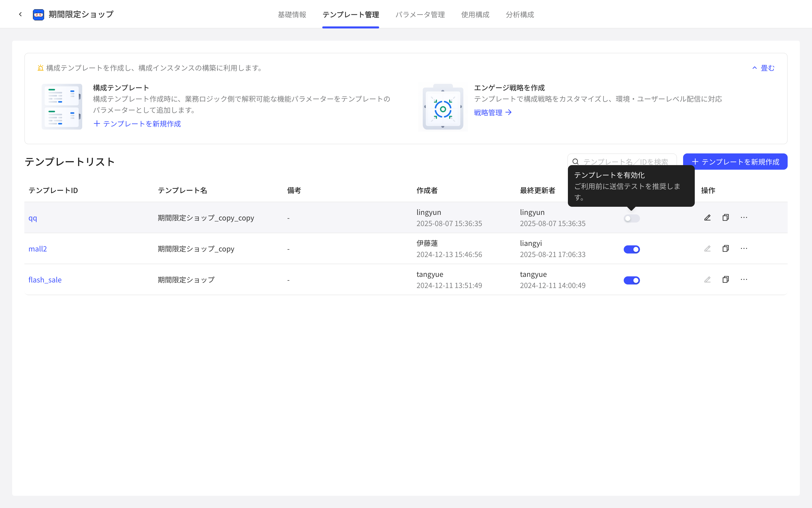Open more options (…) for mall2 row

(x=744, y=249)
